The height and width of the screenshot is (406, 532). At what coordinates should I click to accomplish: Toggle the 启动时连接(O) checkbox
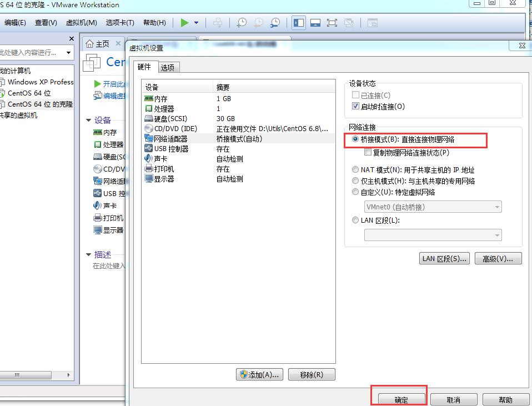pyautogui.click(x=355, y=106)
